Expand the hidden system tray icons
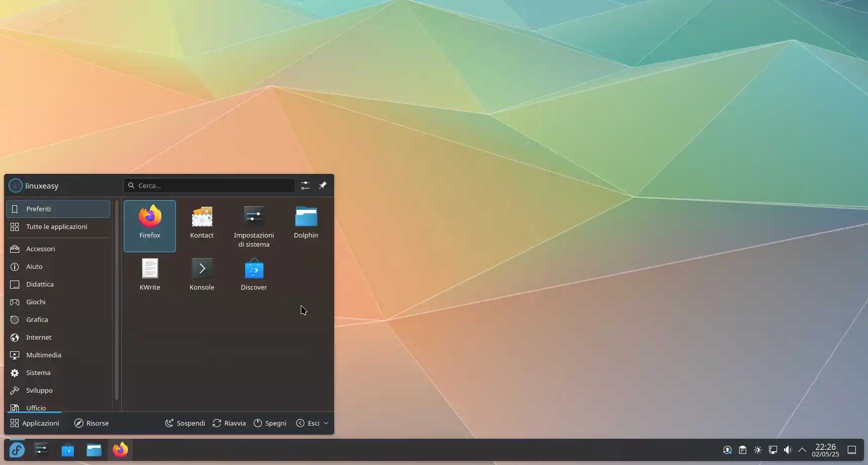The image size is (868, 465). [802, 450]
